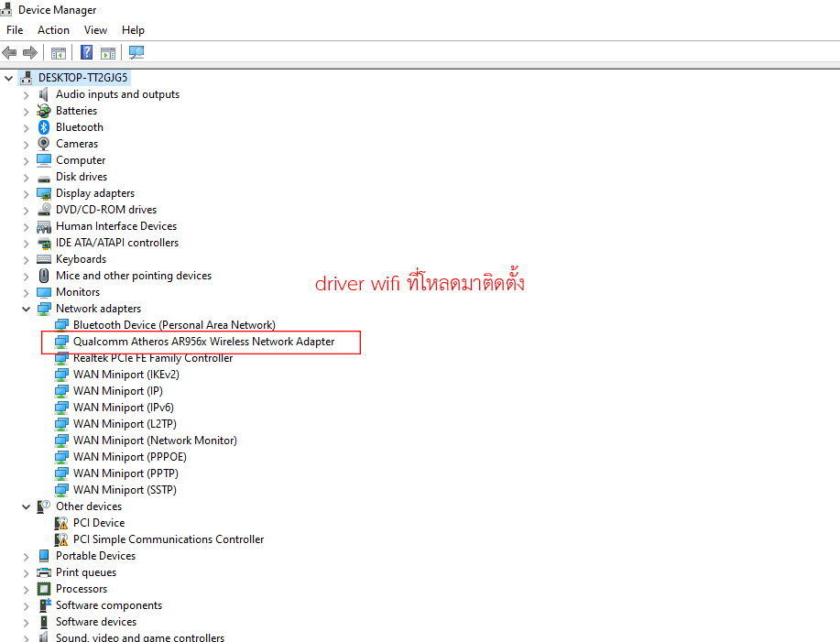Click the action pane toolbar icon
This screenshot has height=642, width=840.
pos(108,52)
